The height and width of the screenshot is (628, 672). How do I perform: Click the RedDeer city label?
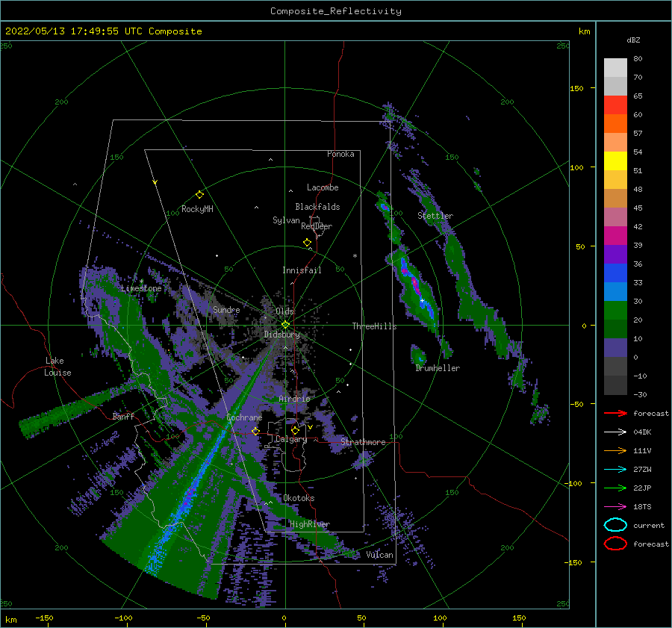317,226
